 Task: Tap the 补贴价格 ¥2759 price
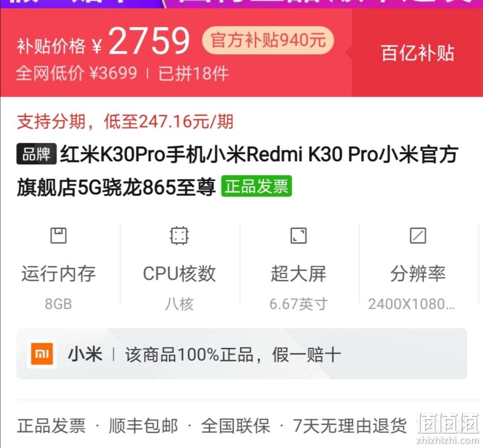tap(103, 42)
